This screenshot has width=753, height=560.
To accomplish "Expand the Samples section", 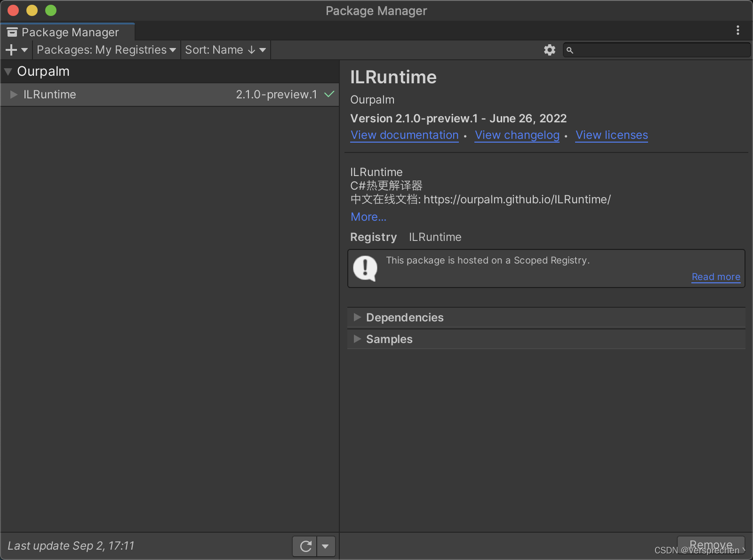I will click(x=358, y=339).
